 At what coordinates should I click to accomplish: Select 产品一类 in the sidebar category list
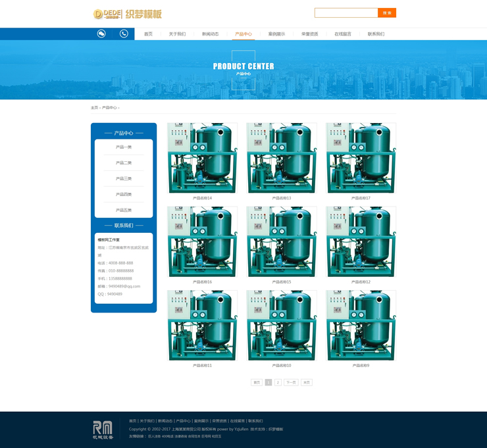coord(124,147)
